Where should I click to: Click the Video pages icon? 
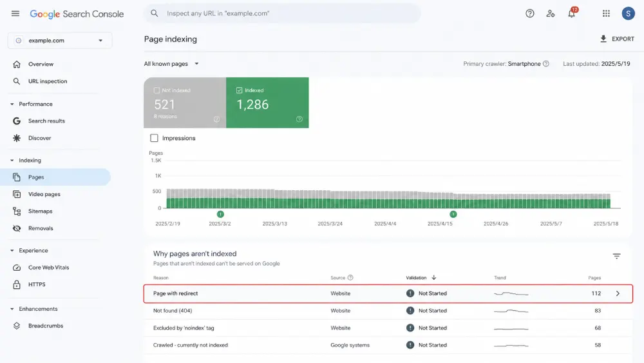[x=17, y=194]
